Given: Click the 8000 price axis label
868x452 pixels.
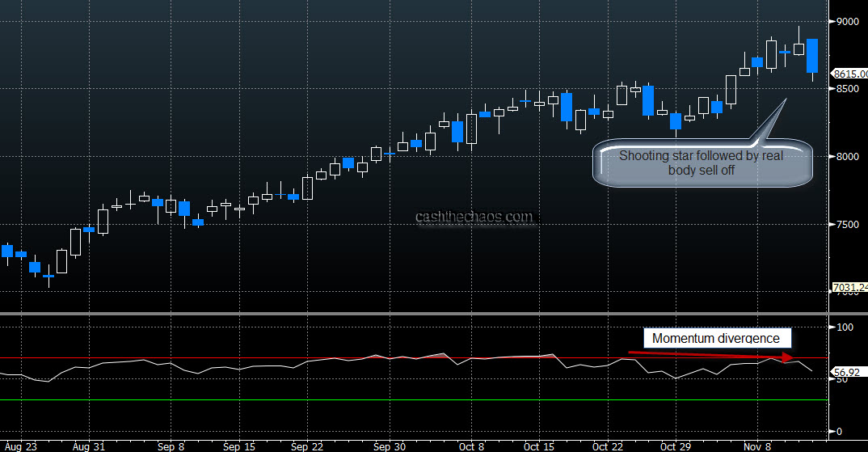Looking at the screenshot, I should 848,157.
